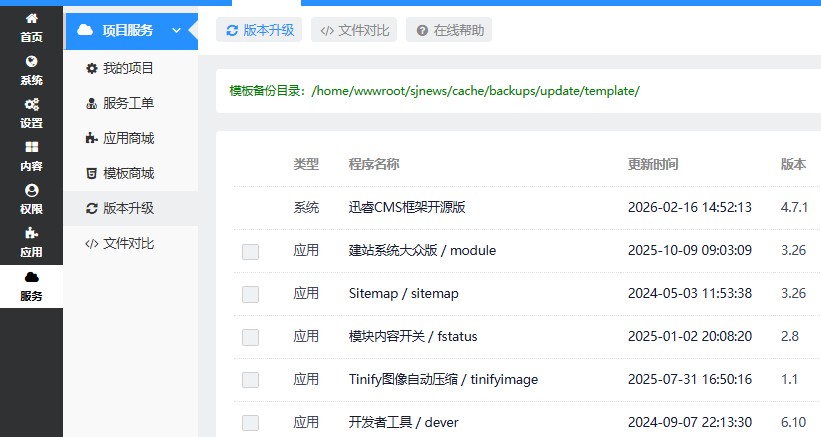Click the 2025-07-31 16:50:16 update time
Screen dimensions: 821x437
pos(690,379)
